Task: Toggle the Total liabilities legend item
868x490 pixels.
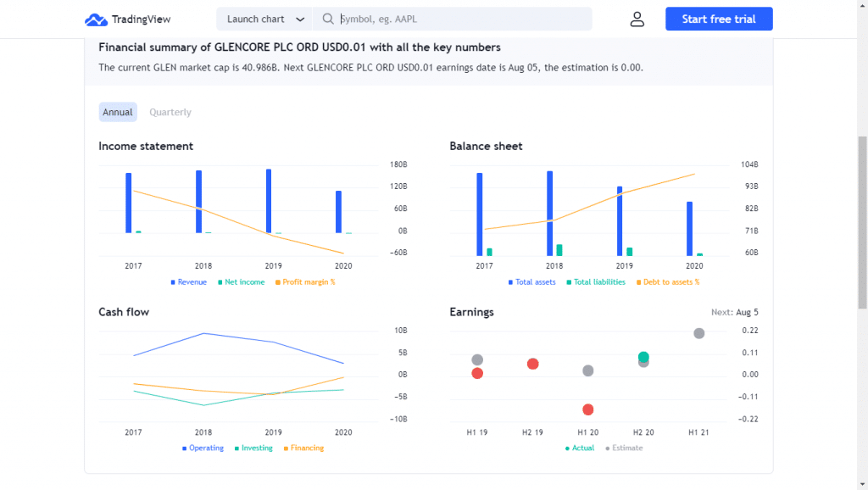Action: pos(596,281)
